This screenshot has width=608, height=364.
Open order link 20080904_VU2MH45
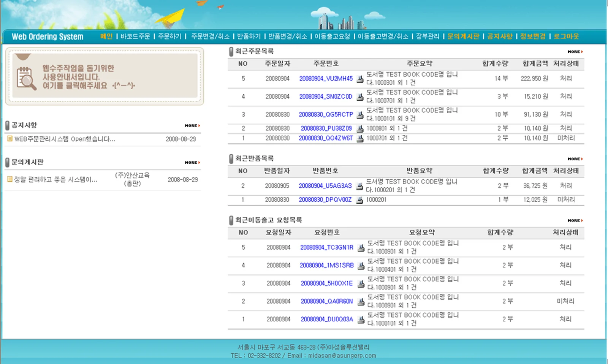[326, 79]
